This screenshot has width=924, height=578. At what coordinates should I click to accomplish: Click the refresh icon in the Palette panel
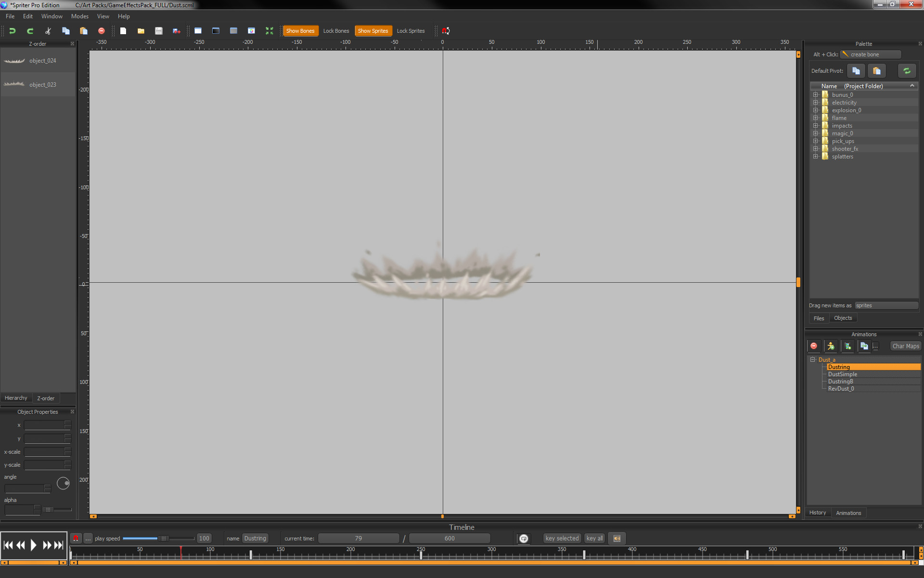tap(907, 71)
